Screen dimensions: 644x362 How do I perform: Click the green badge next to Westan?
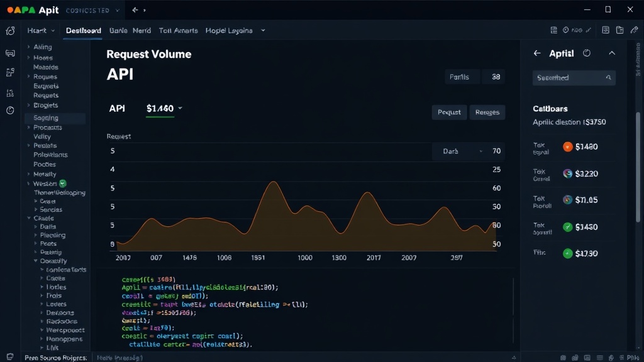click(x=63, y=184)
